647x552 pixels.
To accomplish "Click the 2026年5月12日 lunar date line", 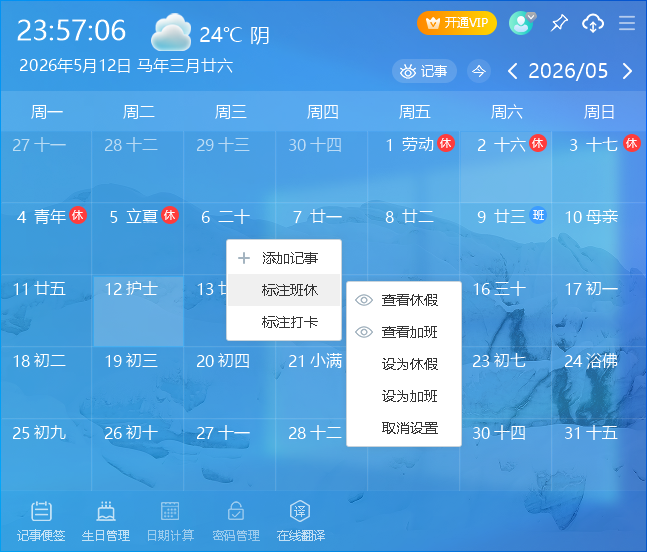I will [126, 66].
